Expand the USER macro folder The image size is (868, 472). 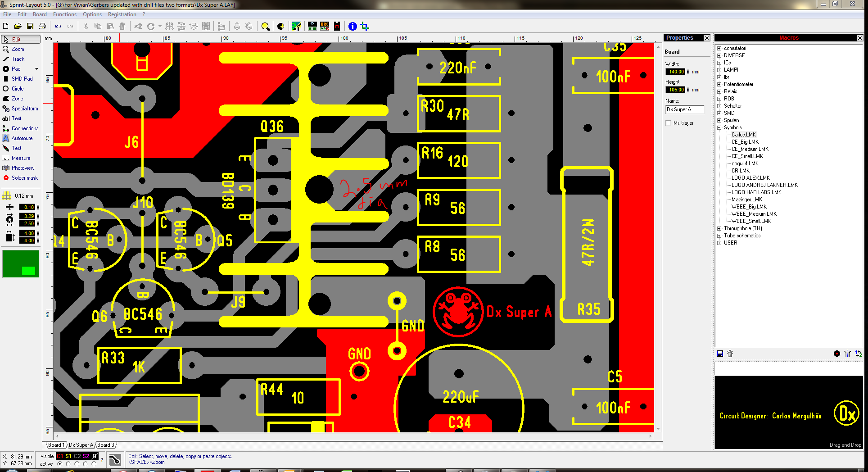pos(719,243)
